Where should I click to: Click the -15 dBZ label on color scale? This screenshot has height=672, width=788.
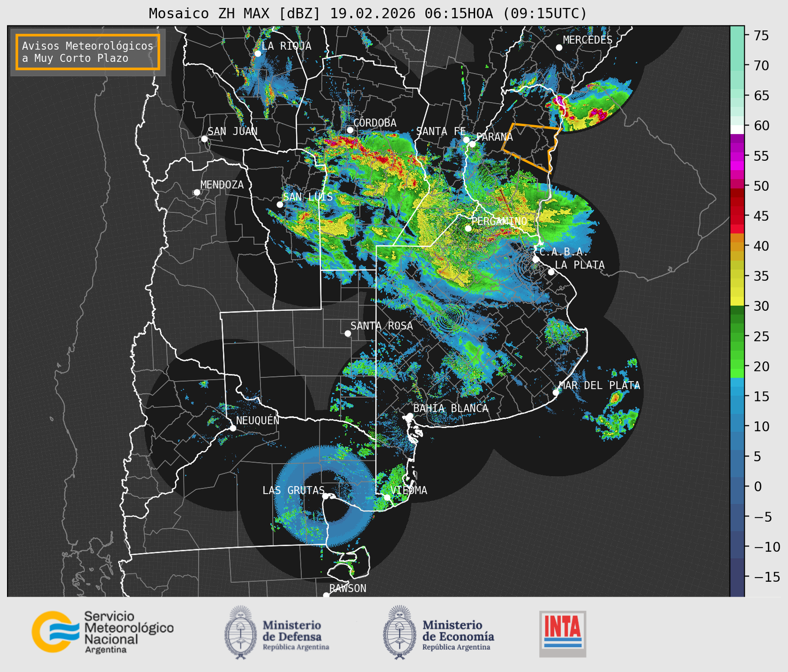click(767, 577)
